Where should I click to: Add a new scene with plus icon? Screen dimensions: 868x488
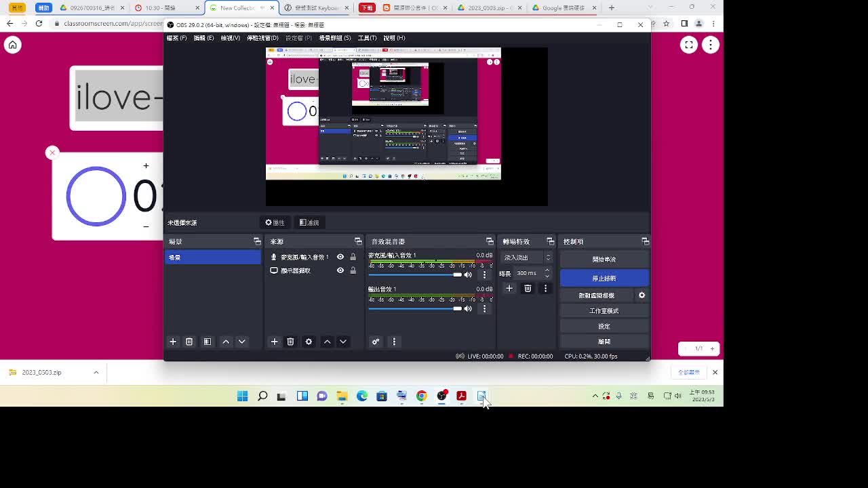(173, 342)
